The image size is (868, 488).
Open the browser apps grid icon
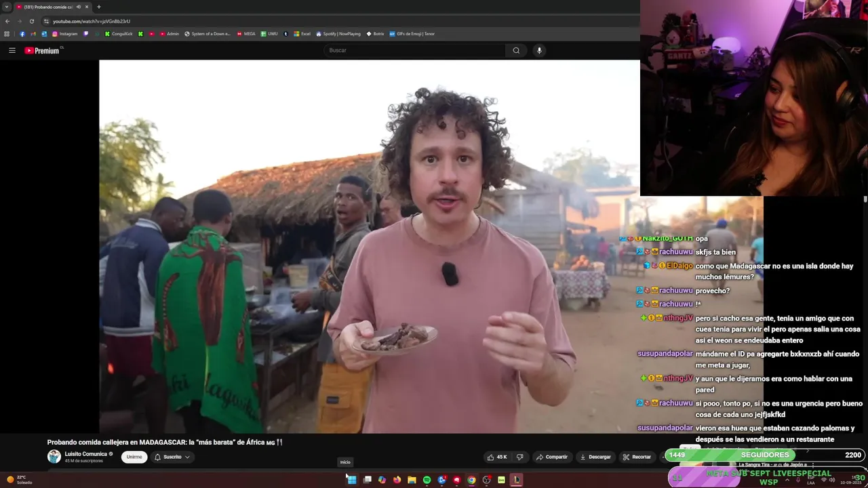click(x=7, y=34)
